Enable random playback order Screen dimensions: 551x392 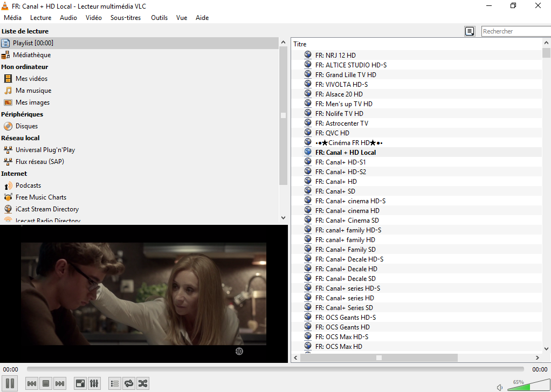pyautogui.click(x=142, y=383)
